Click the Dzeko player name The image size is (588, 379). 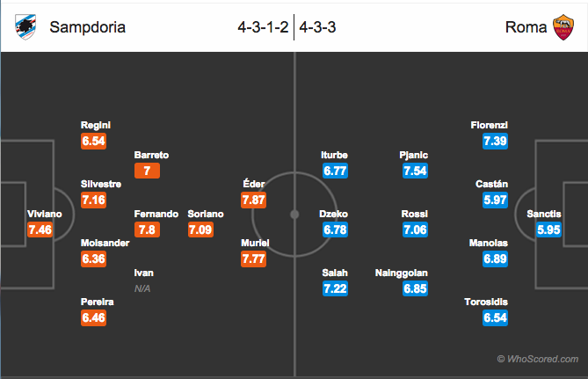[x=333, y=214]
